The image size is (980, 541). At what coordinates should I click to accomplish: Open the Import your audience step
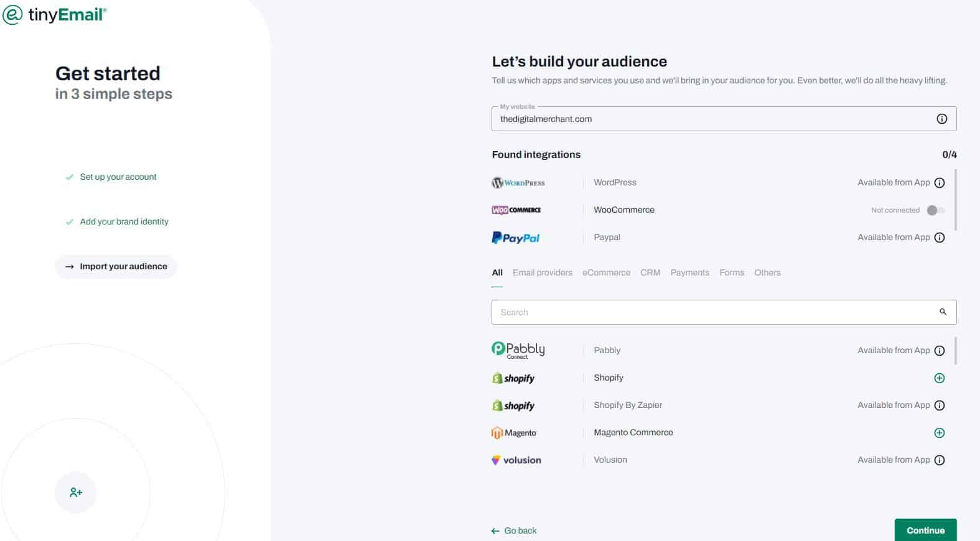pos(116,266)
